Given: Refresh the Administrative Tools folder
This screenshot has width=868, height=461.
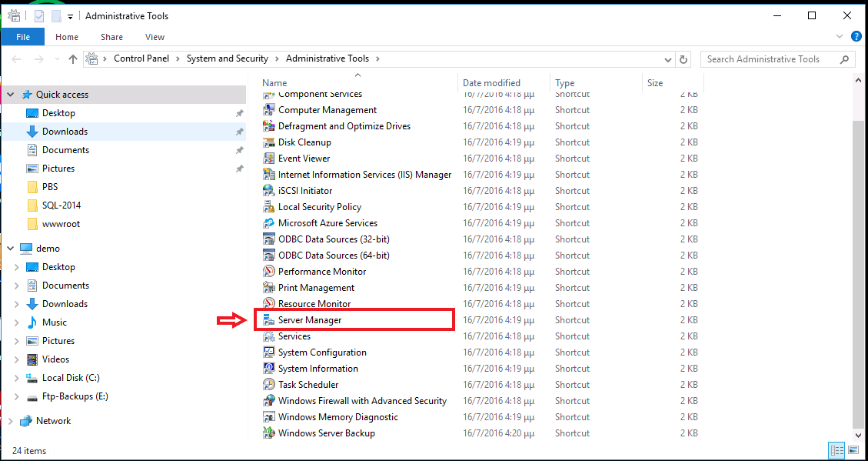Looking at the screenshot, I should (x=683, y=58).
